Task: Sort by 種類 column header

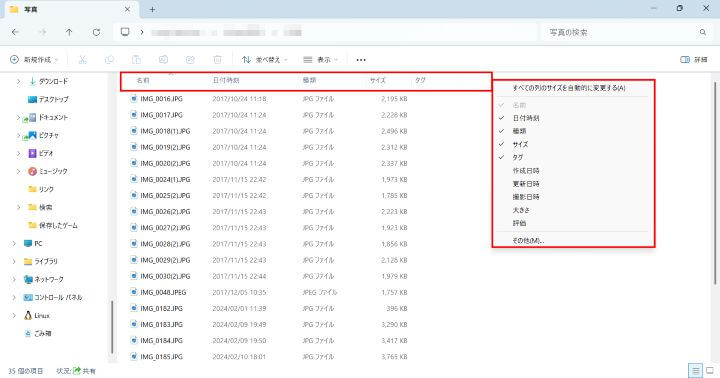Action: (309, 80)
